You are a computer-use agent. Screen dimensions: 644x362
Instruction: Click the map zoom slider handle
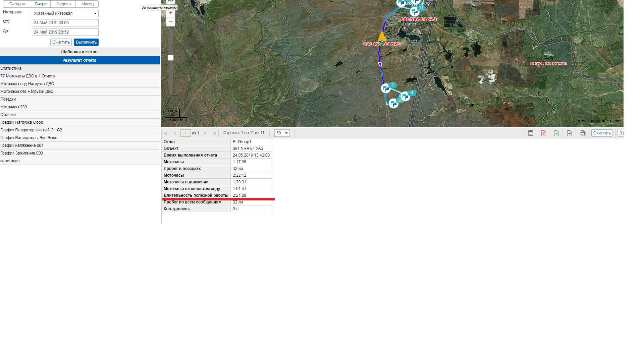171,58
